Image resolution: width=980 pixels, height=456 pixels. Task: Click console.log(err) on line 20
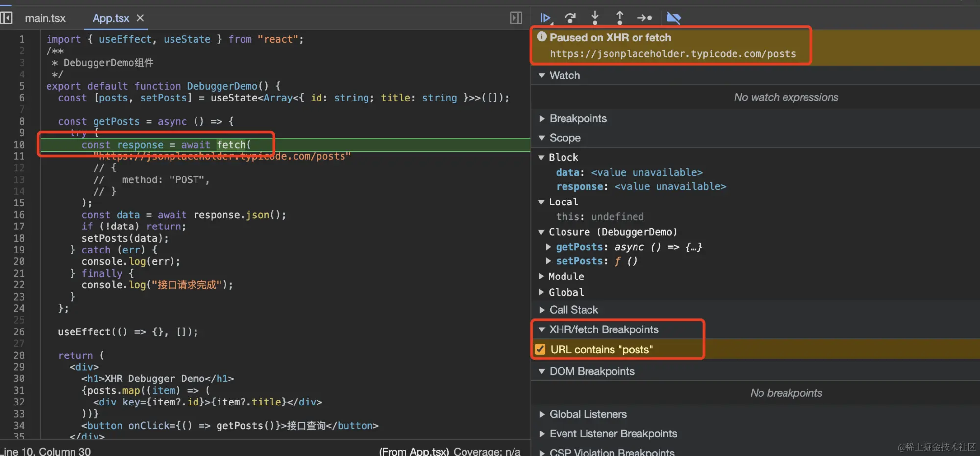(131, 261)
